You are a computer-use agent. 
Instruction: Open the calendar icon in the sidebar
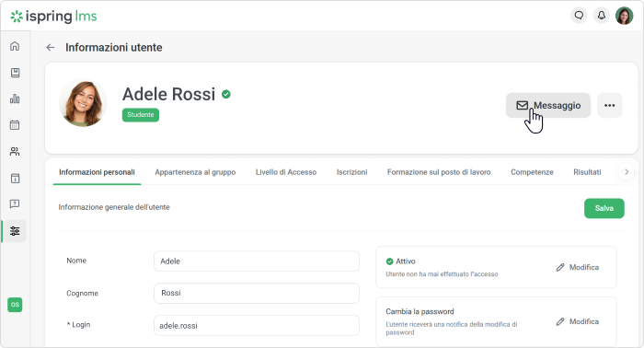coord(15,125)
